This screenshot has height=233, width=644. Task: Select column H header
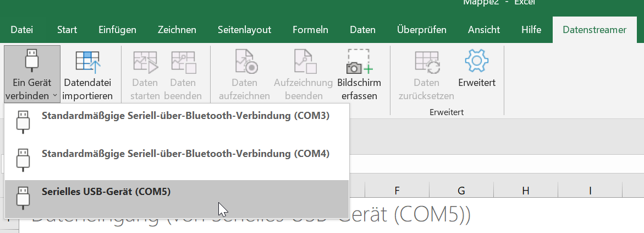(x=526, y=191)
